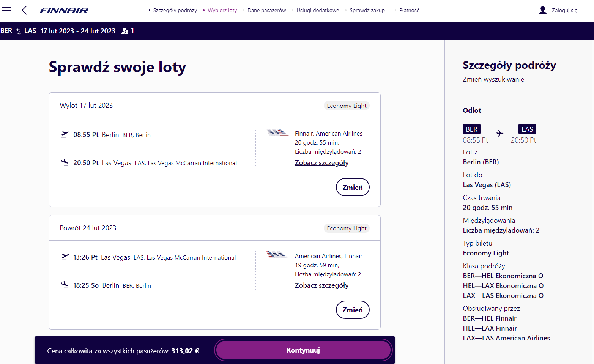594x364 pixels.
Task: Click 'Las Vegas (LAS)' destination in sidebar
Action: [x=487, y=185]
